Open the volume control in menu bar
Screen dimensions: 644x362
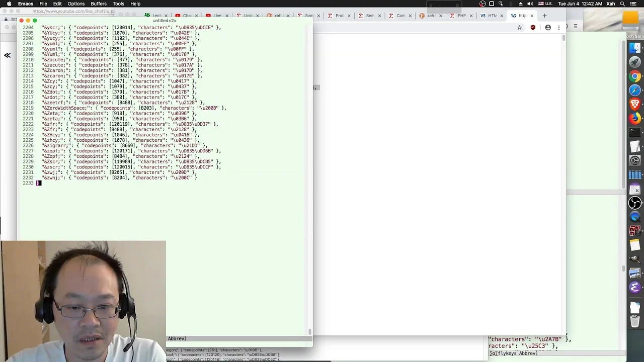(530, 4)
